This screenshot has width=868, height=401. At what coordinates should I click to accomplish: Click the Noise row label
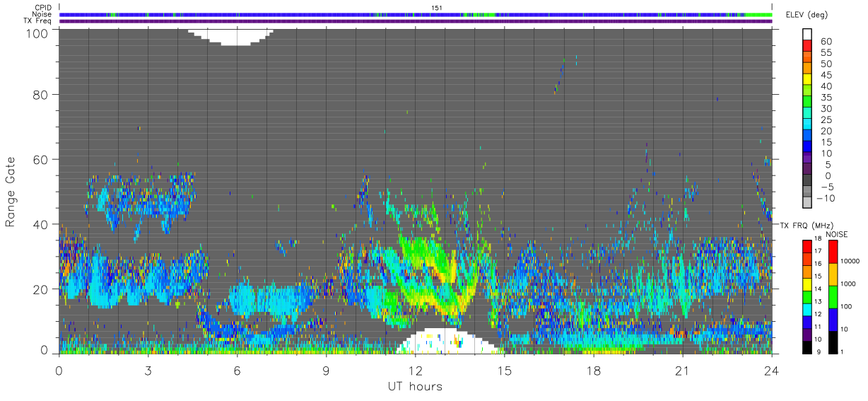[42, 14]
